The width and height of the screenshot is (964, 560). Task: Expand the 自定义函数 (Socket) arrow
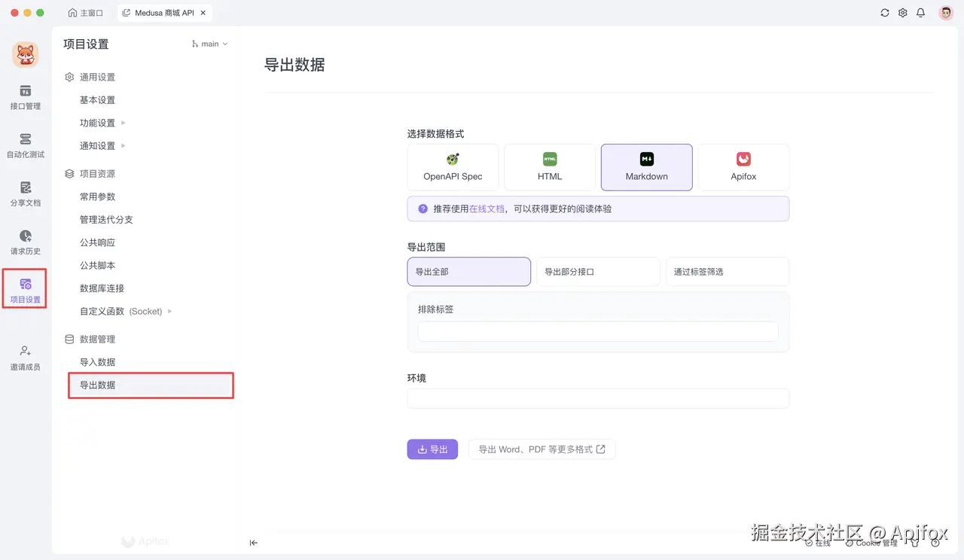(x=170, y=311)
